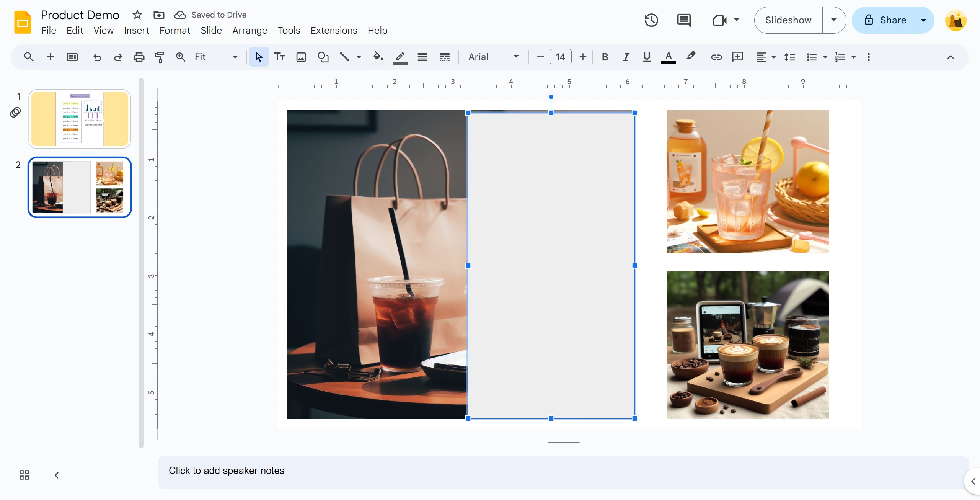Image resolution: width=980 pixels, height=500 pixels.
Task: Expand numbered list options arrow
Action: pyautogui.click(x=853, y=57)
